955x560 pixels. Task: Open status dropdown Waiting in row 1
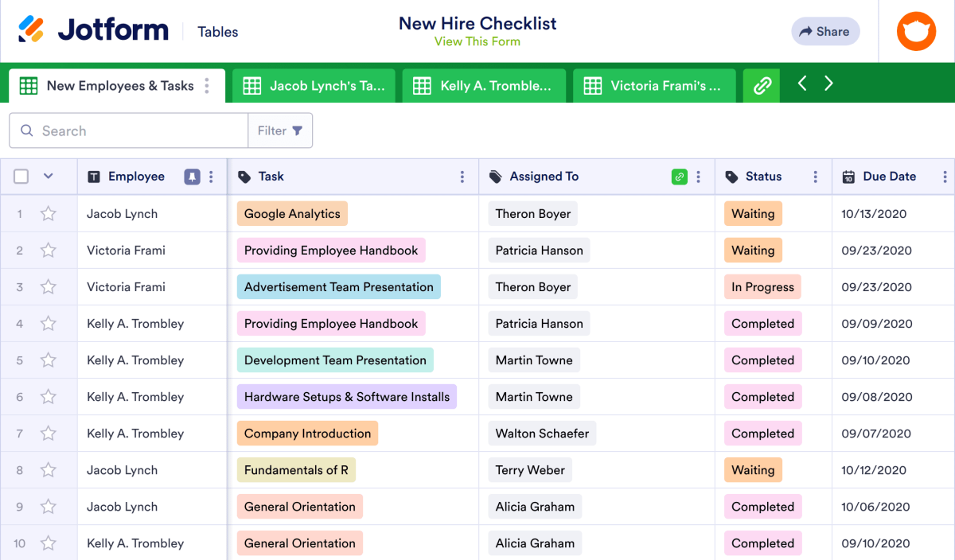tap(753, 213)
